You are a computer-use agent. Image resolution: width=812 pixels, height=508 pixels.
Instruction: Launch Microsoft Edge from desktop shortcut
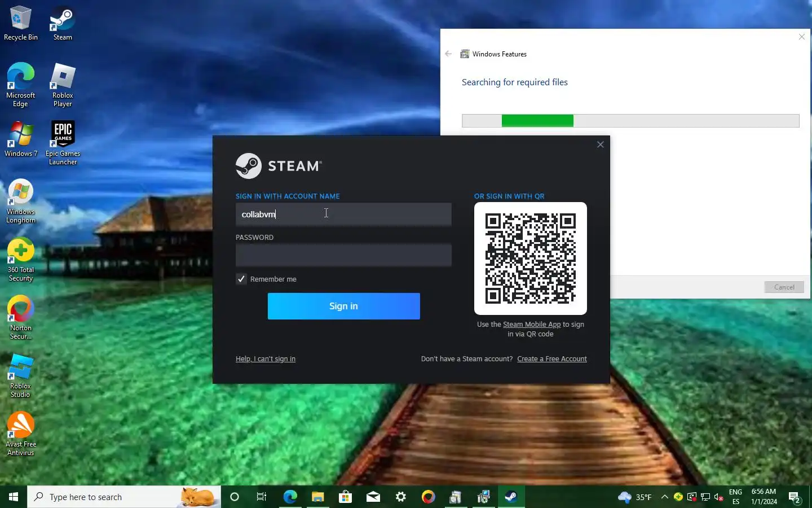coord(21,85)
